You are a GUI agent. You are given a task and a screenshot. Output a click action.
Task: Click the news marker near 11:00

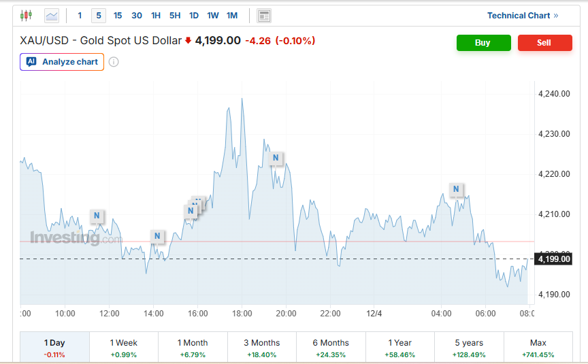point(97,216)
